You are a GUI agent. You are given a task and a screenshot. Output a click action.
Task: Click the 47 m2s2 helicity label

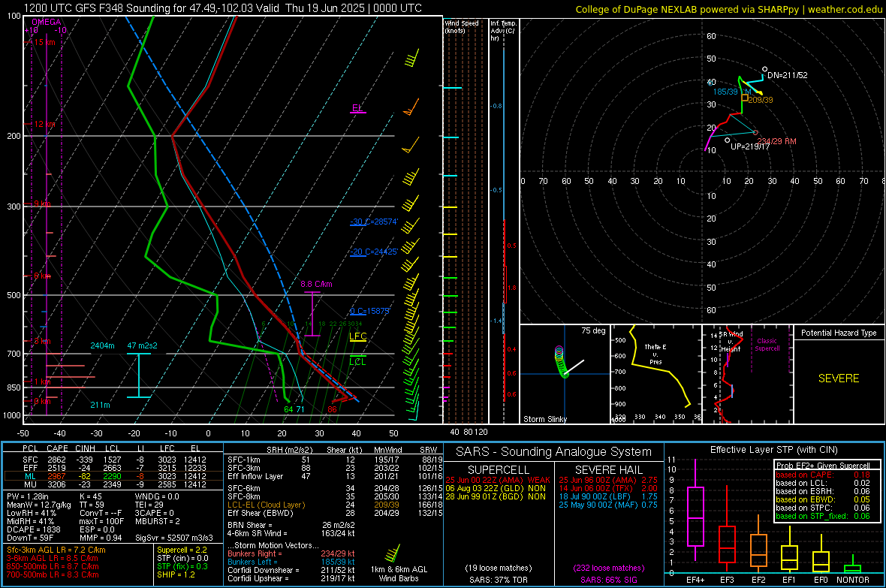(x=142, y=345)
